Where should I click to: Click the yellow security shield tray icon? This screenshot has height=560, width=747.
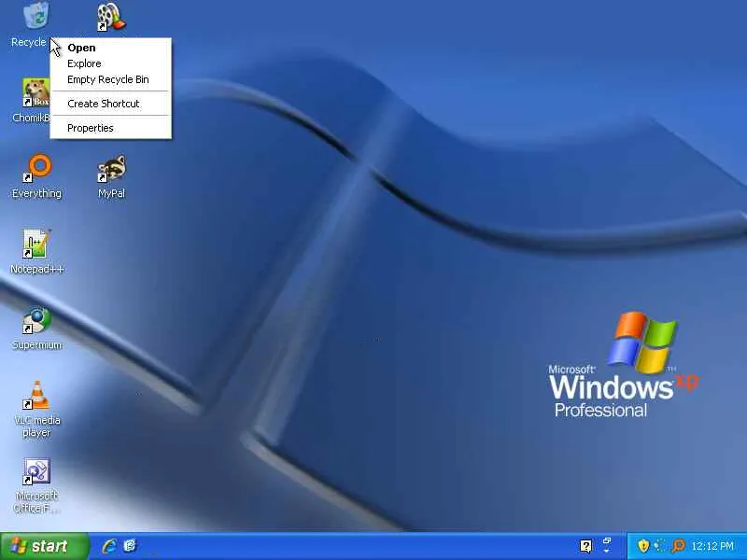(643, 545)
